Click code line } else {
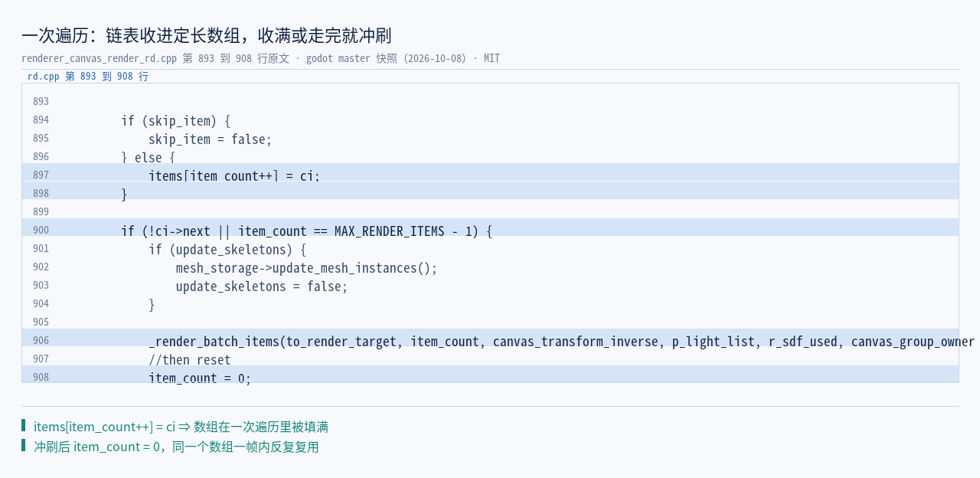980x478 pixels. click(148, 158)
